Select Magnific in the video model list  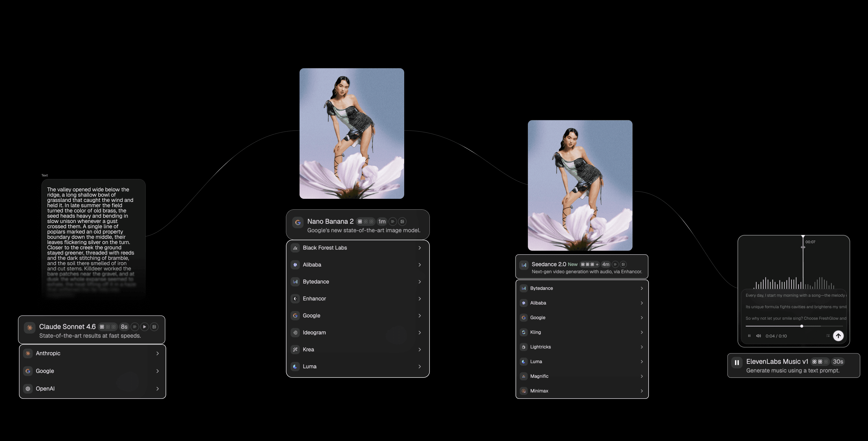point(582,376)
